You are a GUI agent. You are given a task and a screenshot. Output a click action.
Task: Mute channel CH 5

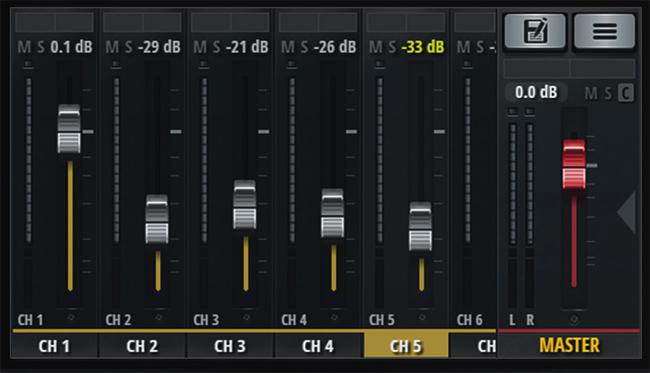(376, 47)
